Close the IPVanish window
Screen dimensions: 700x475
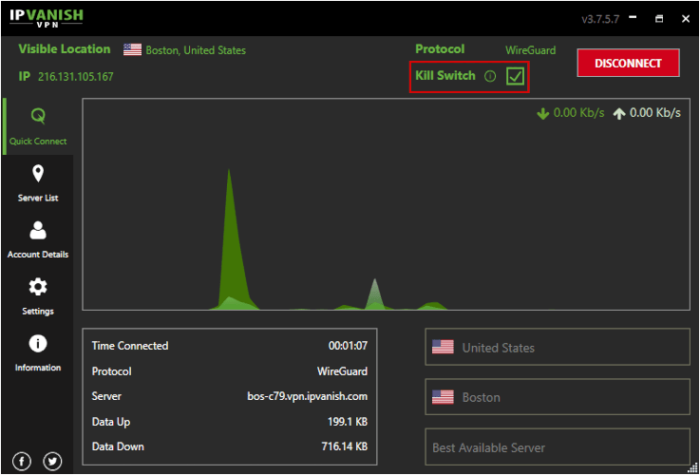click(686, 19)
